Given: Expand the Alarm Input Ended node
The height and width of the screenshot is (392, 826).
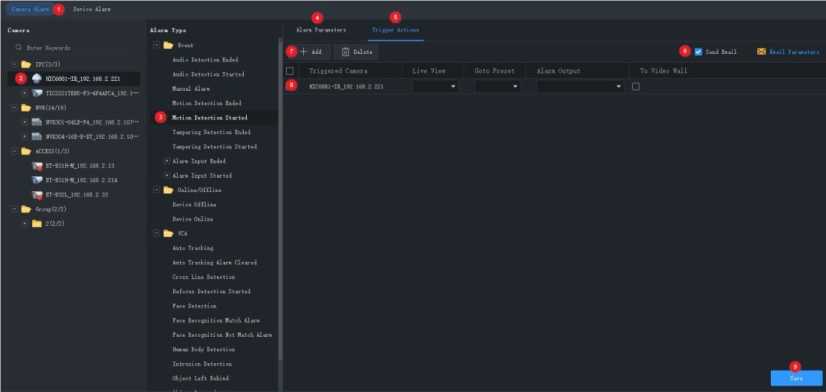Looking at the screenshot, I should tap(167, 161).
